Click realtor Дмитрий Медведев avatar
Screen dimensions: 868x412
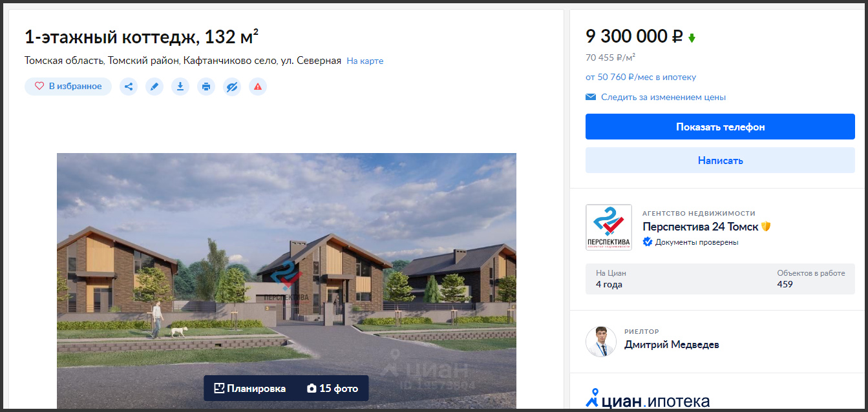click(x=601, y=342)
